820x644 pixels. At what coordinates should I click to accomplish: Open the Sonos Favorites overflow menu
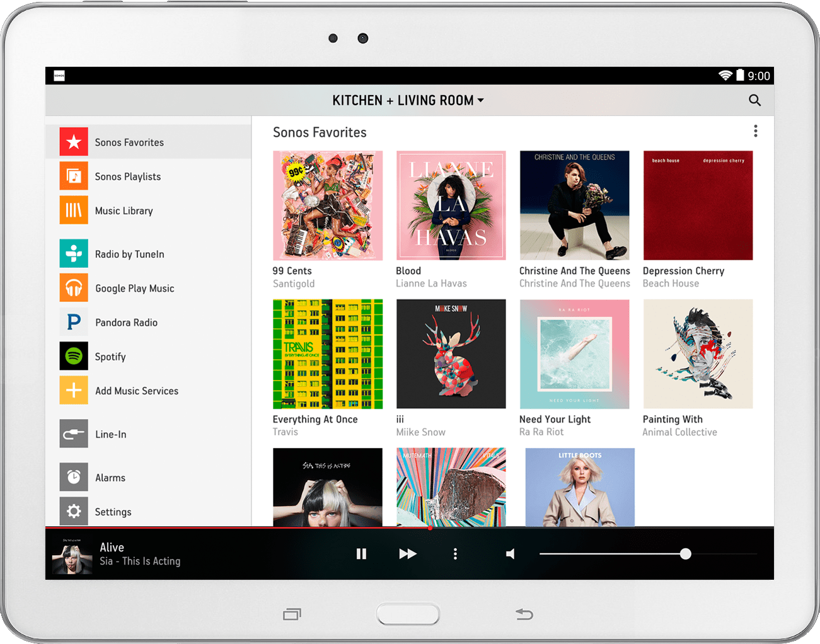point(755,131)
